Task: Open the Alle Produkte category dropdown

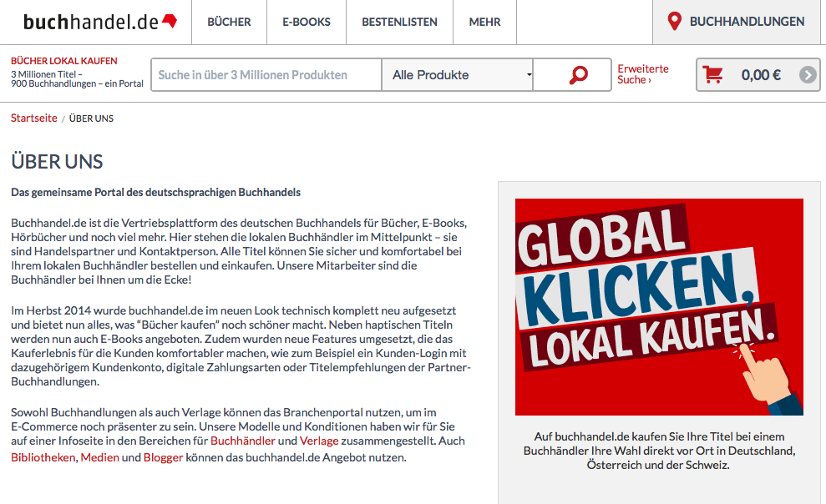Action: 457,75
